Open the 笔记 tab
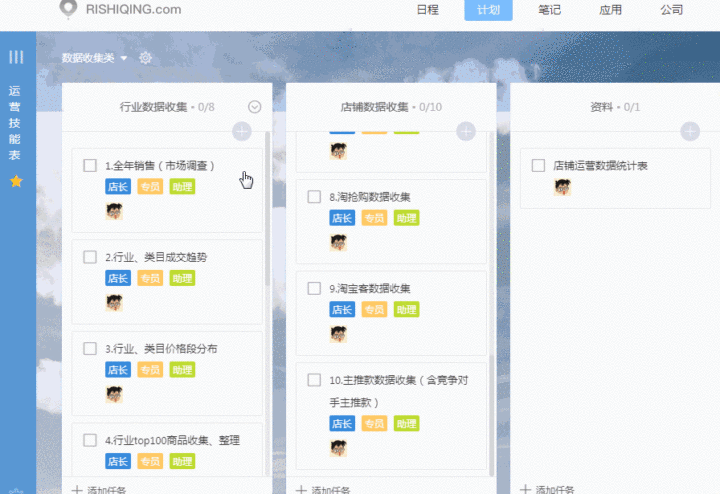This screenshot has width=720, height=494. pyautogui.click(x=549, y=10)
